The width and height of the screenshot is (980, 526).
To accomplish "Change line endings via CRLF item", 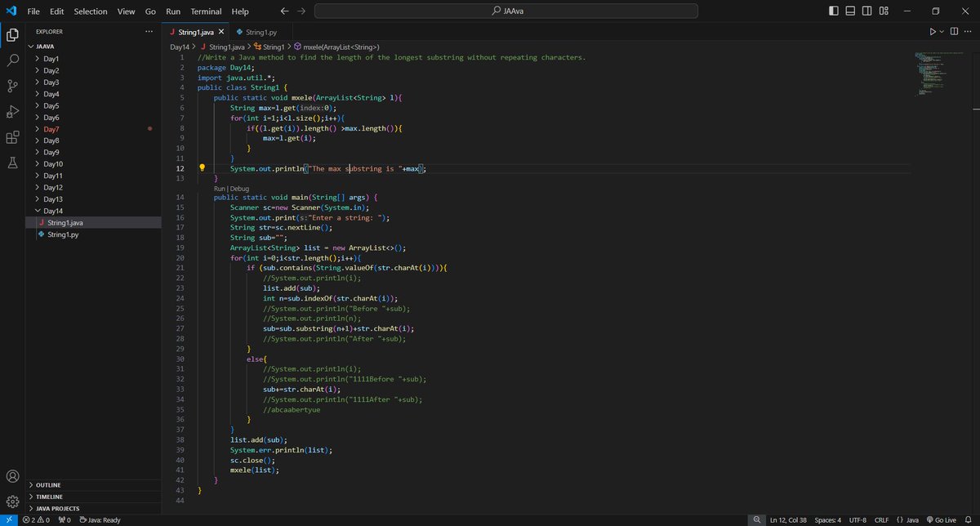I will click(882, 519).
